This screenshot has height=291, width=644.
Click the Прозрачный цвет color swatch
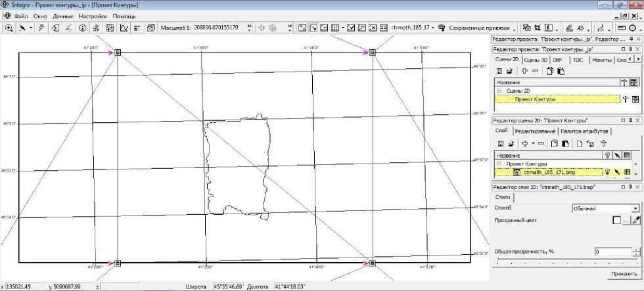(x=616, y=221)
